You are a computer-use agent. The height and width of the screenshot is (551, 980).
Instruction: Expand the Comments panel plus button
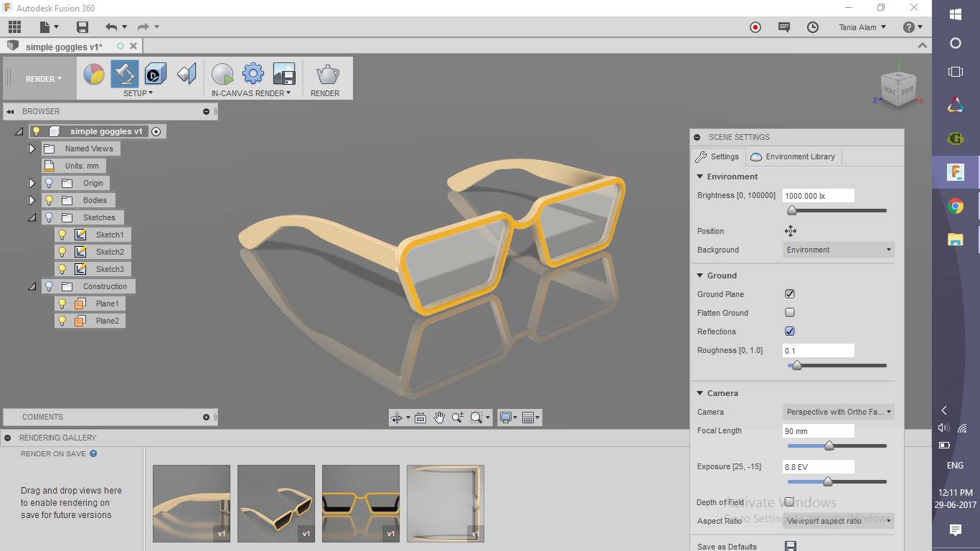tap(207, 417)
